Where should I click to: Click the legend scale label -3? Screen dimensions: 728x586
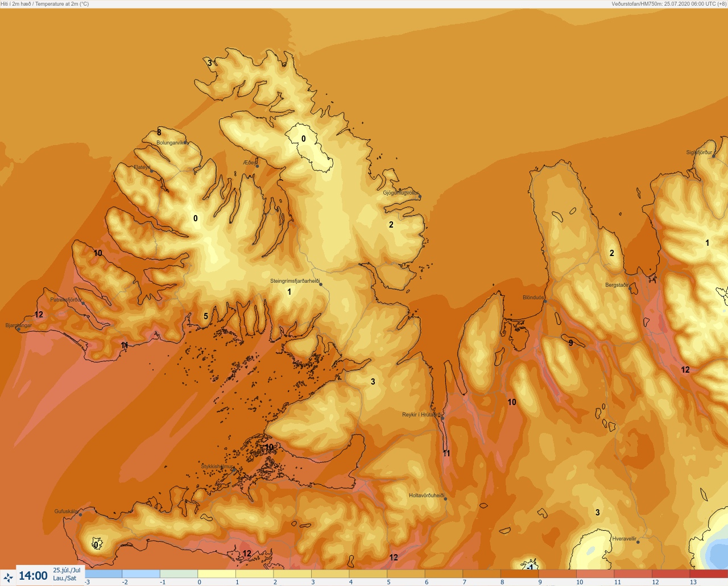[x=87, y=582]
